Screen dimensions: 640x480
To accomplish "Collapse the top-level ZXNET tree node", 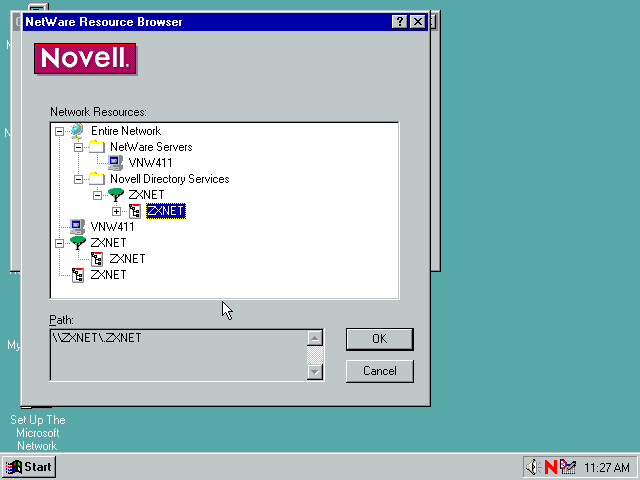I will tap(60, 243).
